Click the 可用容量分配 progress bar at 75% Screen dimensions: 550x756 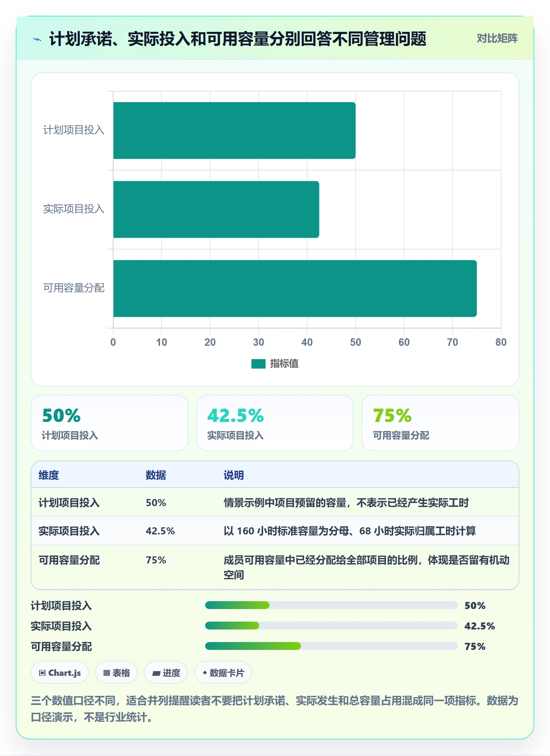pos(332,646)
